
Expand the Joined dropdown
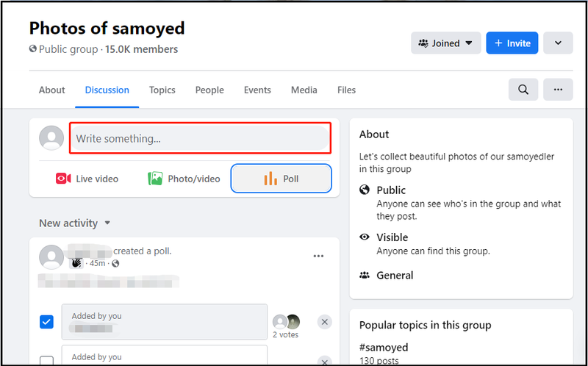coord(446,43)
